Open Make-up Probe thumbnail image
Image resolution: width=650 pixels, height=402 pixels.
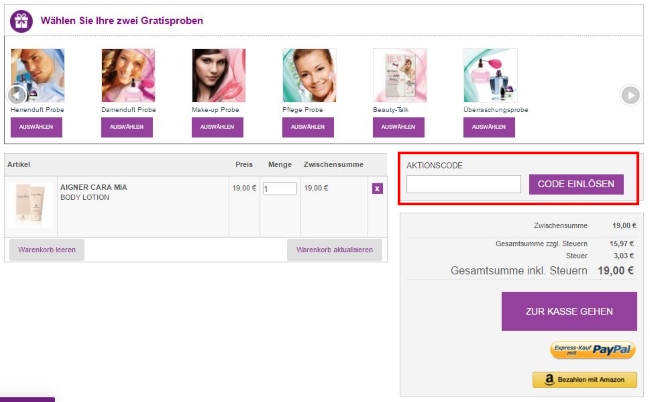[219, 75]
